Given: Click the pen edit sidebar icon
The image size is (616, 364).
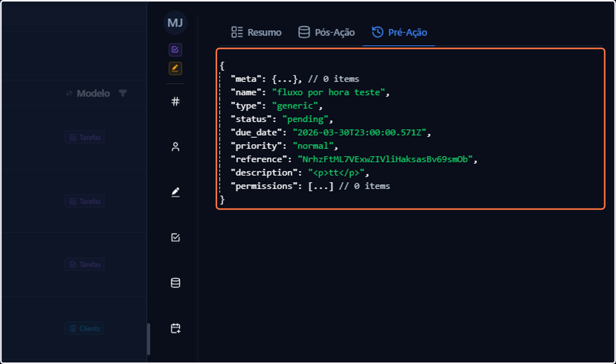Looking at the screenshot, I should pyautogui.click(x=176, y=193).
